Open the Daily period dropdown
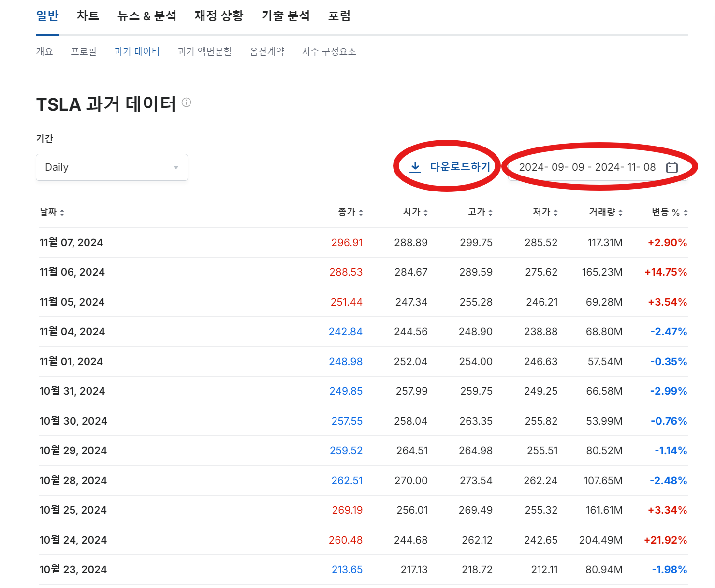 point(112,167)
